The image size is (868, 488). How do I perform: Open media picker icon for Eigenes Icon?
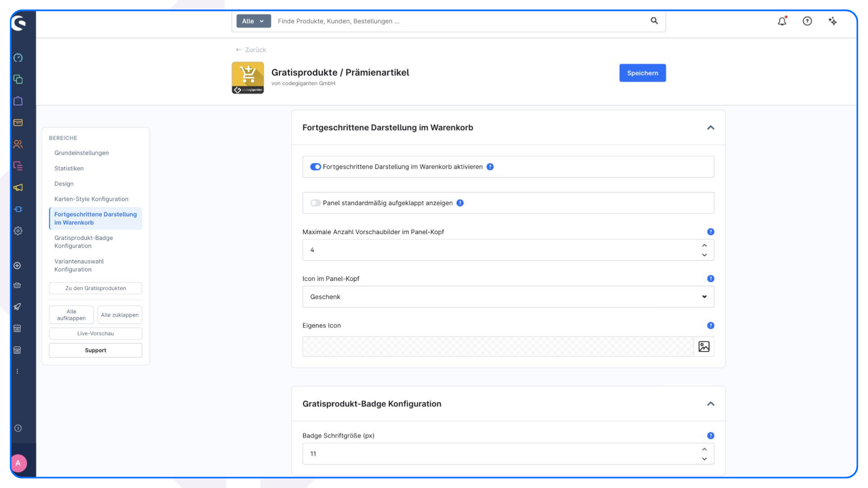click(x=704, y=347)
